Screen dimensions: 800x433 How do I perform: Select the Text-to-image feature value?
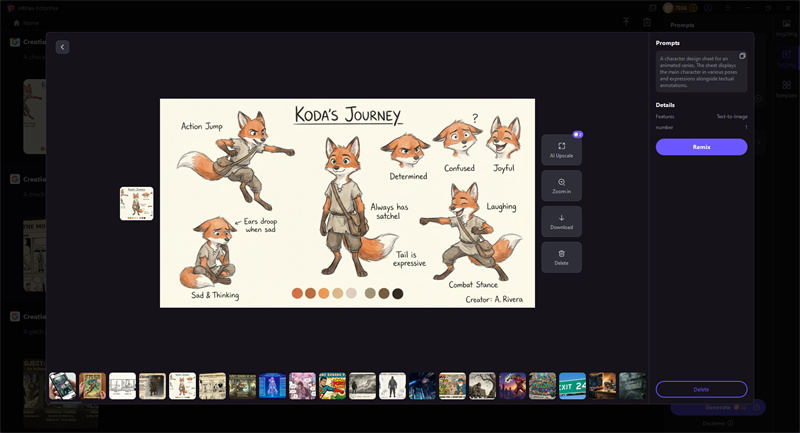click(x=732, y=117)
